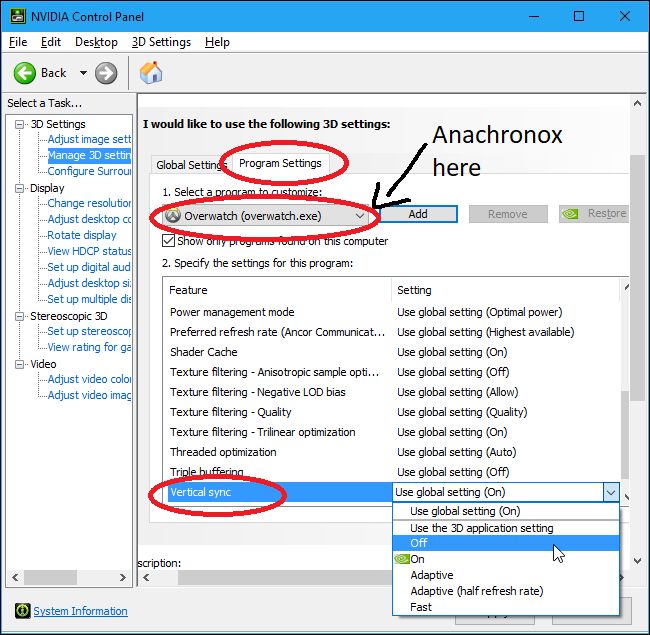
Task: Open Adjust image settings task
Action: 89,139
